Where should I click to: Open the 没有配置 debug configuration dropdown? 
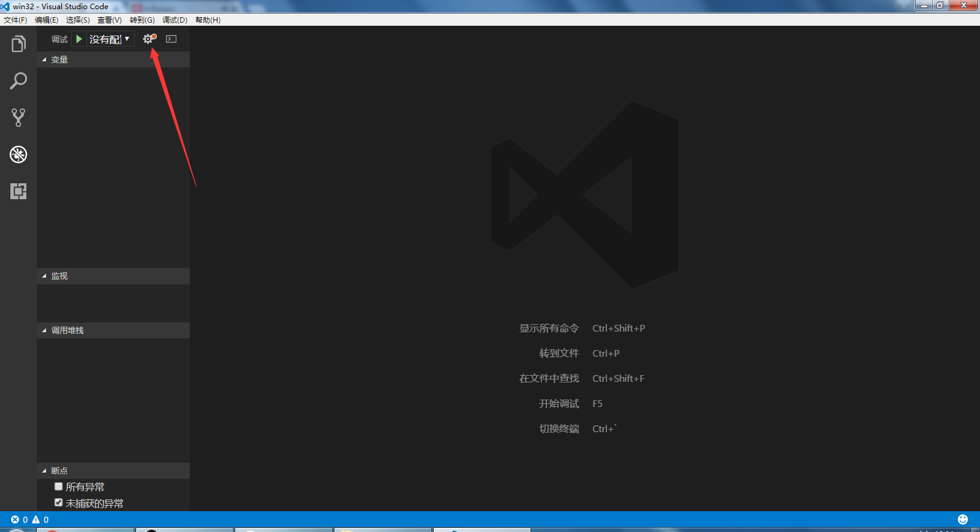(110, 39)
